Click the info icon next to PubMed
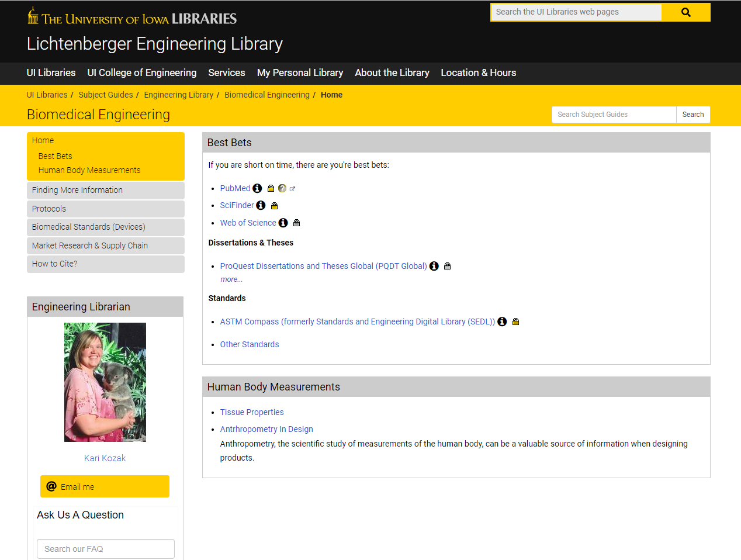This screenshot has width=741, height=560. tap(257, 188)
